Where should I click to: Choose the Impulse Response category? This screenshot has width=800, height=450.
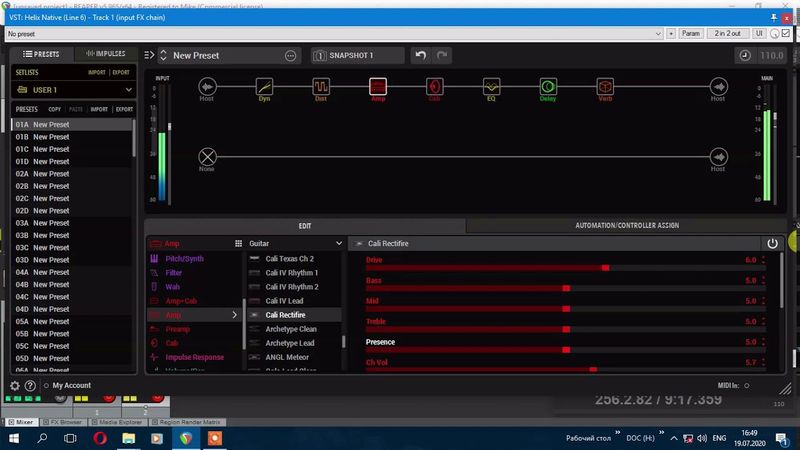pos(194,357)
